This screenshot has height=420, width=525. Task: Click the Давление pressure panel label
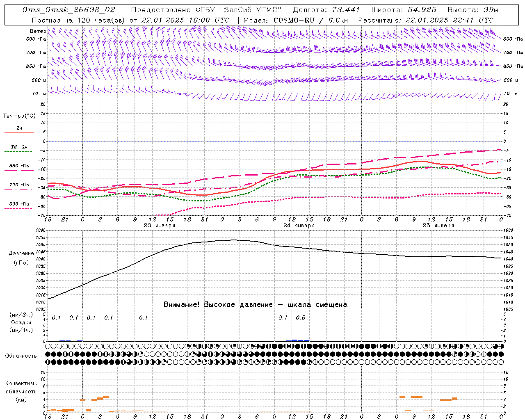pos(21,253)
